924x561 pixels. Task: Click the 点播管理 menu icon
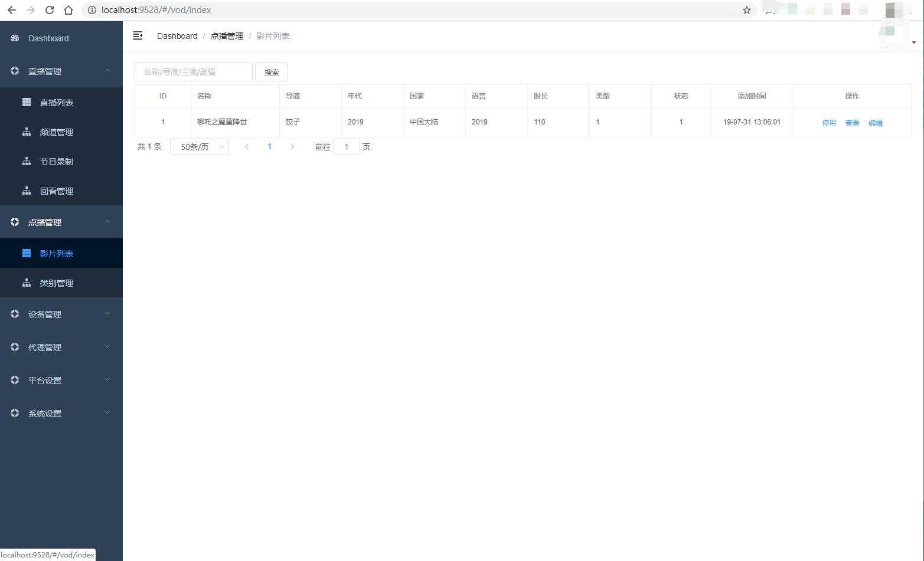(x=15, y=222)
